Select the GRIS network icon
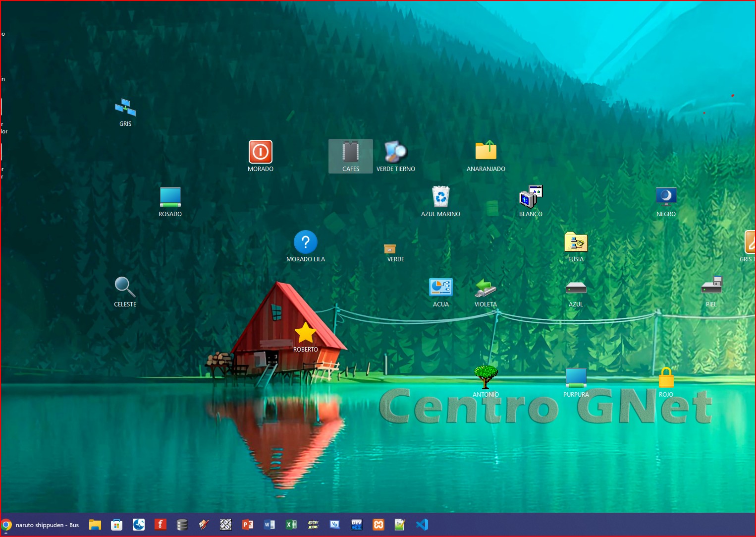This screenshot has height=537, width=756. (x=125, y=107)
